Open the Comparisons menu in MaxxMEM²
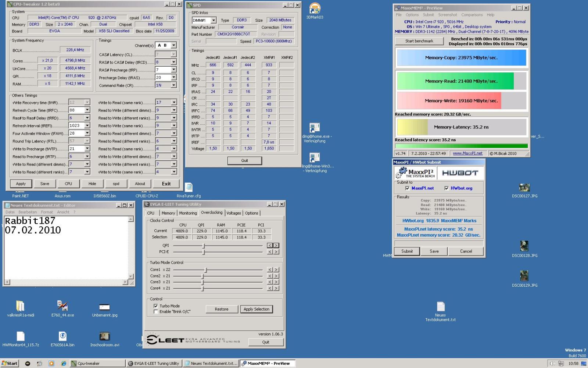588x368 pixels. [x=472, y=15]
